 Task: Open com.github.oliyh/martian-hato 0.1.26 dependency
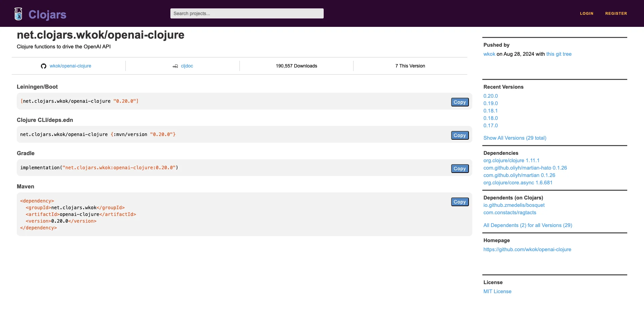pos(525,168)
